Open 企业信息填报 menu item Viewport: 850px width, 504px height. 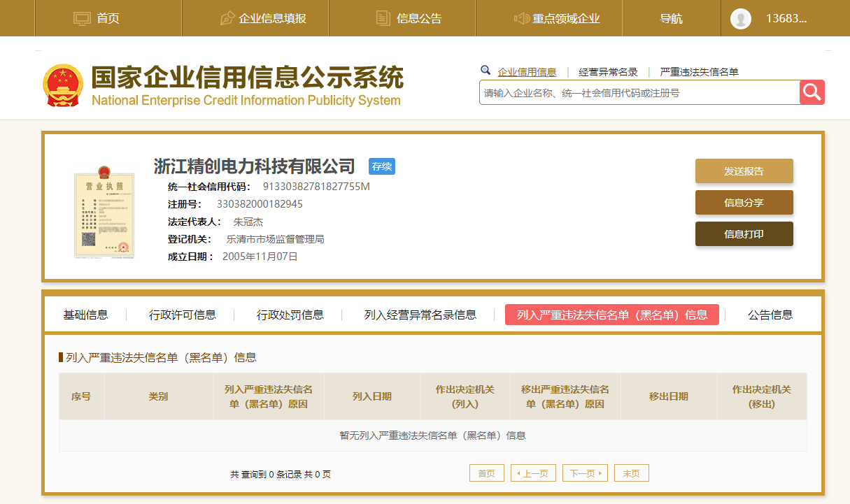click(x=272, y=19)
